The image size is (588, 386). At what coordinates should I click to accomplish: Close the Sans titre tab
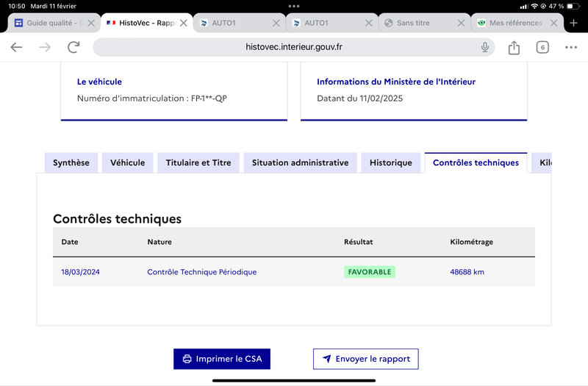click(461, 23)
